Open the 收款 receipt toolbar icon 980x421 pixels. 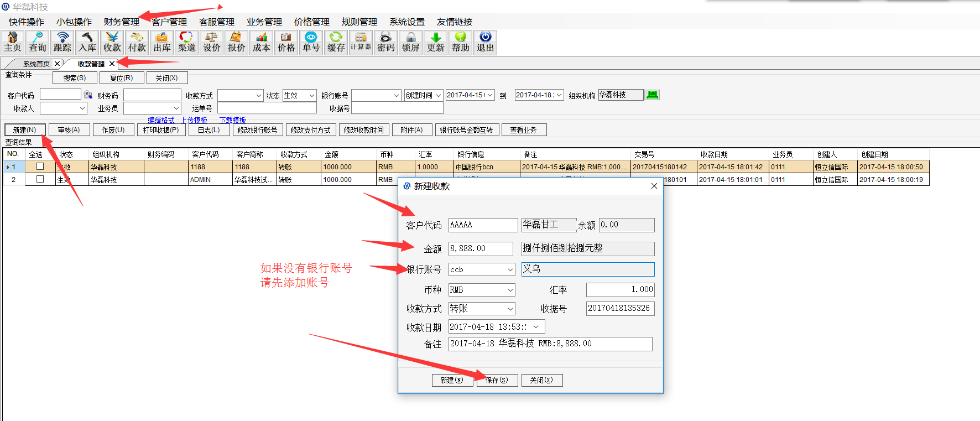coord(112,42)
